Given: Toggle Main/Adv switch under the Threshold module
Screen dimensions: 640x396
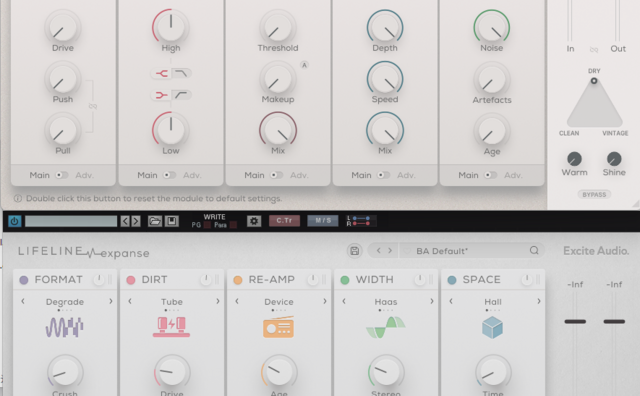Looking at the screenshot, I should [x=277, y=175].
